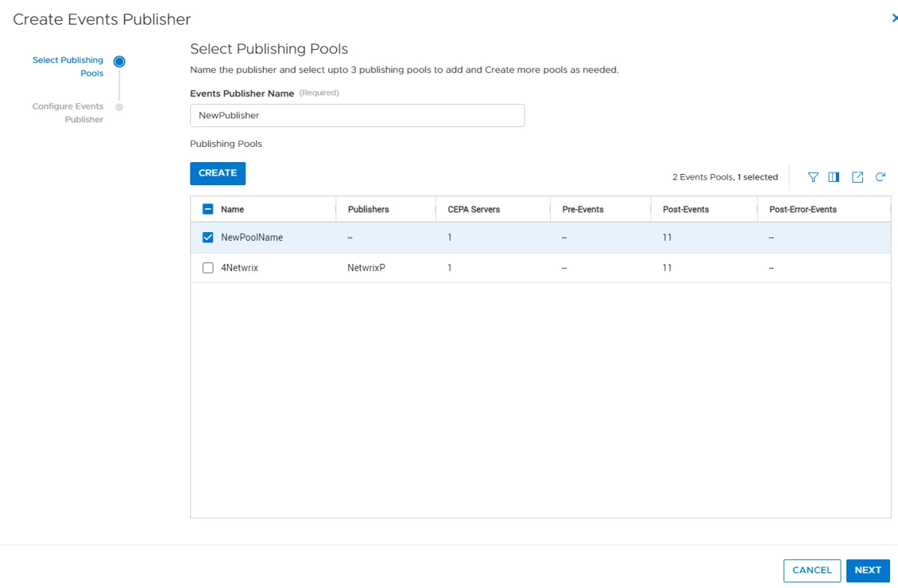Click the Select Publishing Pools step circle
The image size is (898, 588).
point(119,61)
